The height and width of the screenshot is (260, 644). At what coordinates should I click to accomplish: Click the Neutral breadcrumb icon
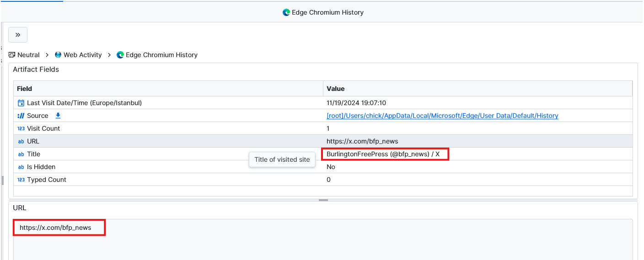click(x=12, y=55)
